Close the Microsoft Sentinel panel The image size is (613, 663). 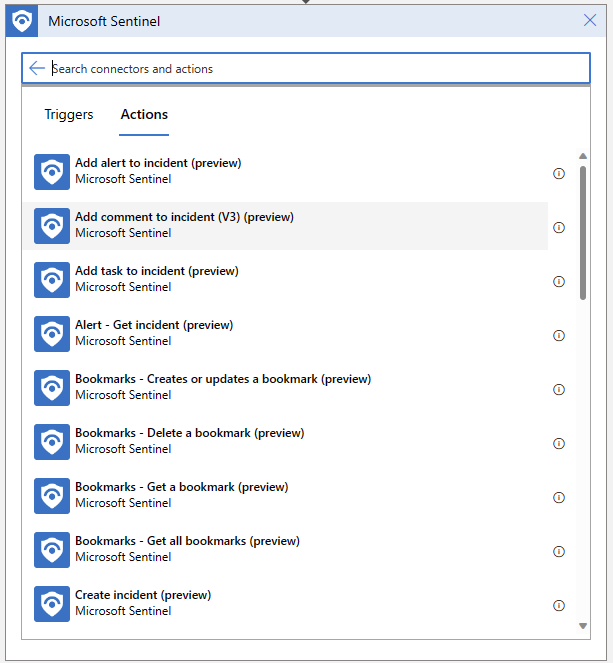click(x=590, y=20)
